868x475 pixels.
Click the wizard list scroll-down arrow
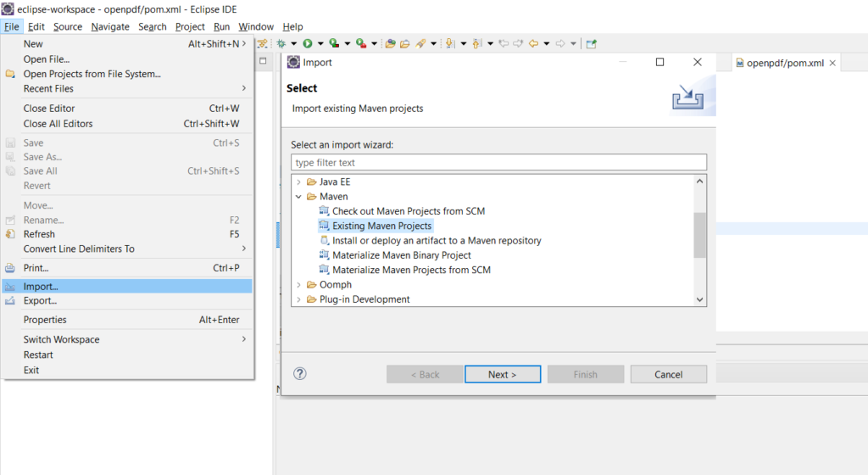(x=699, y=299)
